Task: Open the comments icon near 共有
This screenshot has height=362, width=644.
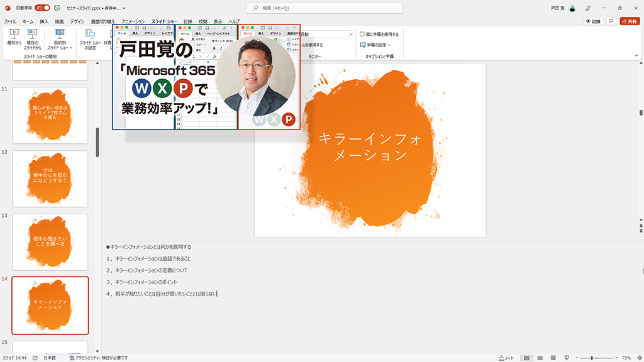Action: coord(611,20)
